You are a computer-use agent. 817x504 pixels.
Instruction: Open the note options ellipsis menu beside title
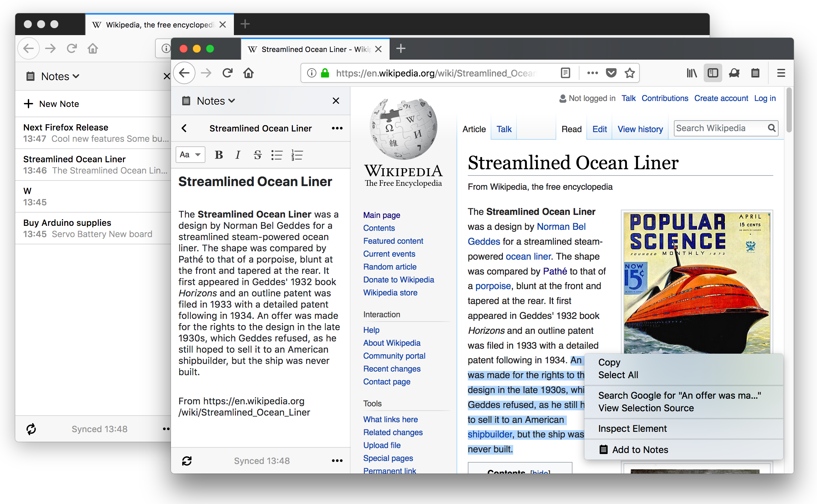(x=337, y=128)
